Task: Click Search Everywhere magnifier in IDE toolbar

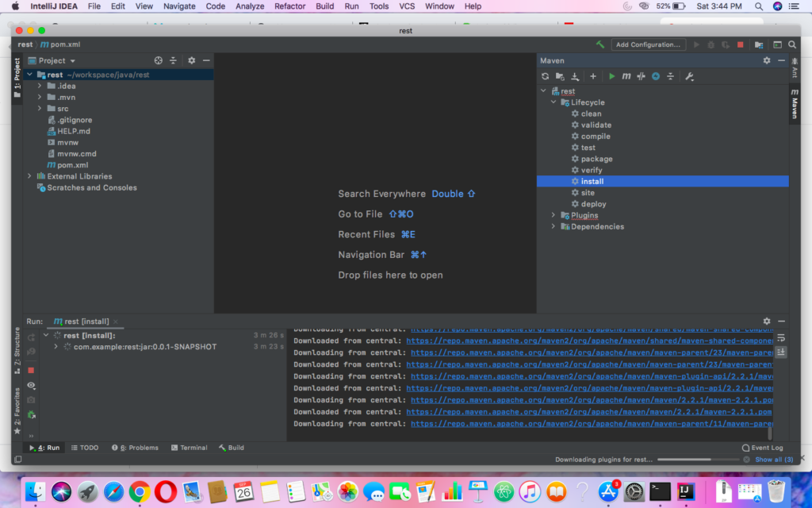Action: coord(792,44)
